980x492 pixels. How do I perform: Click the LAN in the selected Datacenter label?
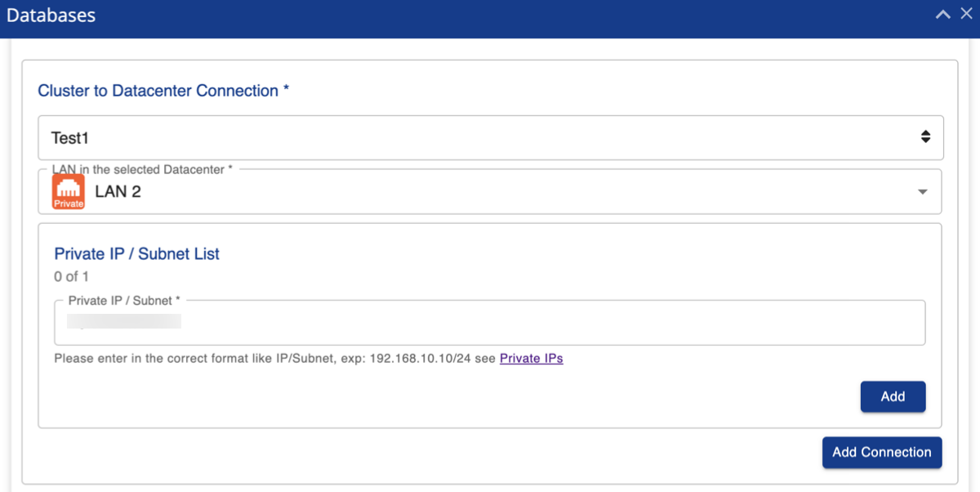tap(142, 169)
